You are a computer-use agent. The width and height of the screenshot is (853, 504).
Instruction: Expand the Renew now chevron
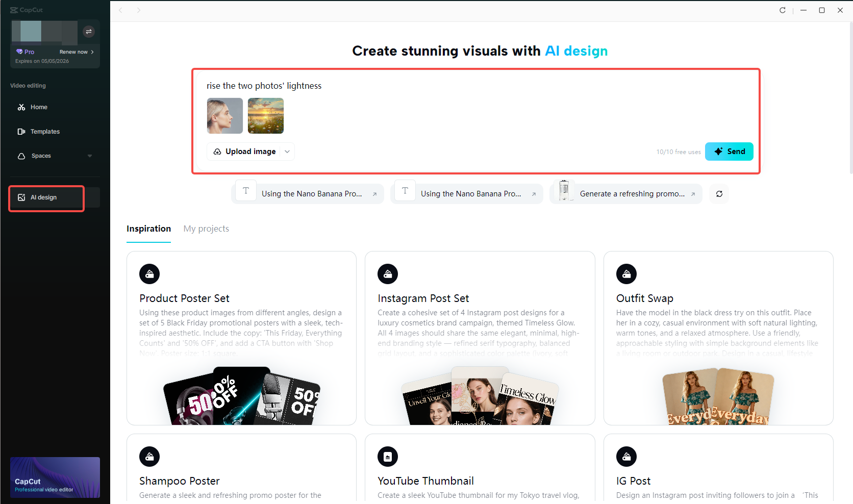(x=93, y=52)
